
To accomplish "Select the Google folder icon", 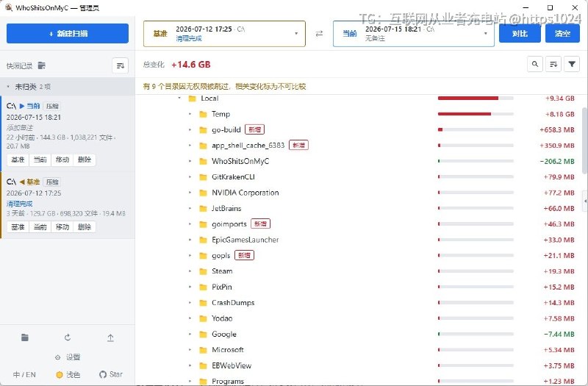I will coord(203,335).
